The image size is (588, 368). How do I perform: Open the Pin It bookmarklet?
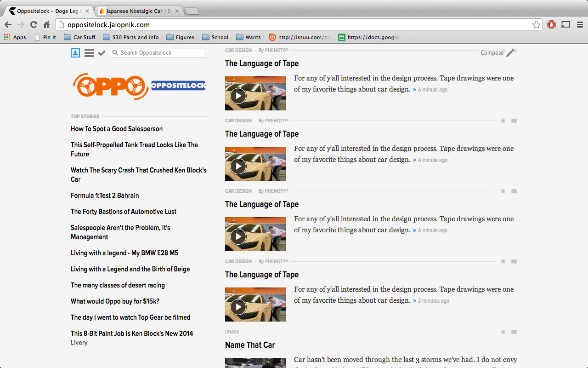coord(45,37)
